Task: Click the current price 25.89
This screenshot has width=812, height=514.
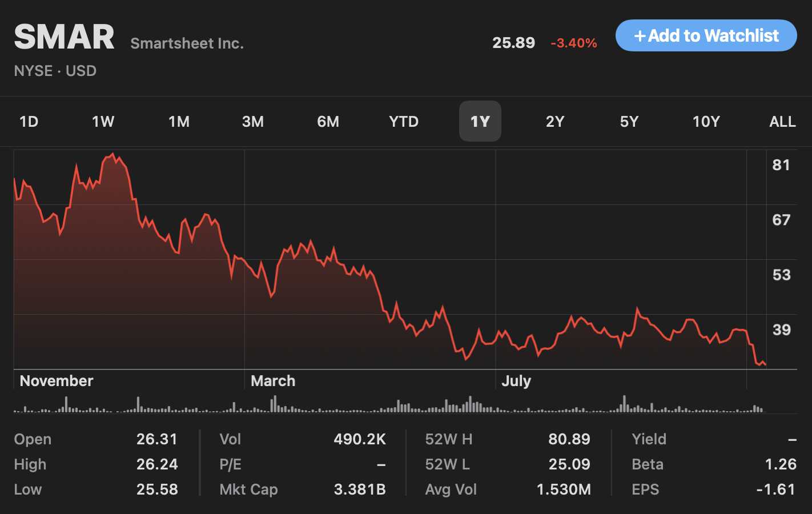Action: click(514, 43)
